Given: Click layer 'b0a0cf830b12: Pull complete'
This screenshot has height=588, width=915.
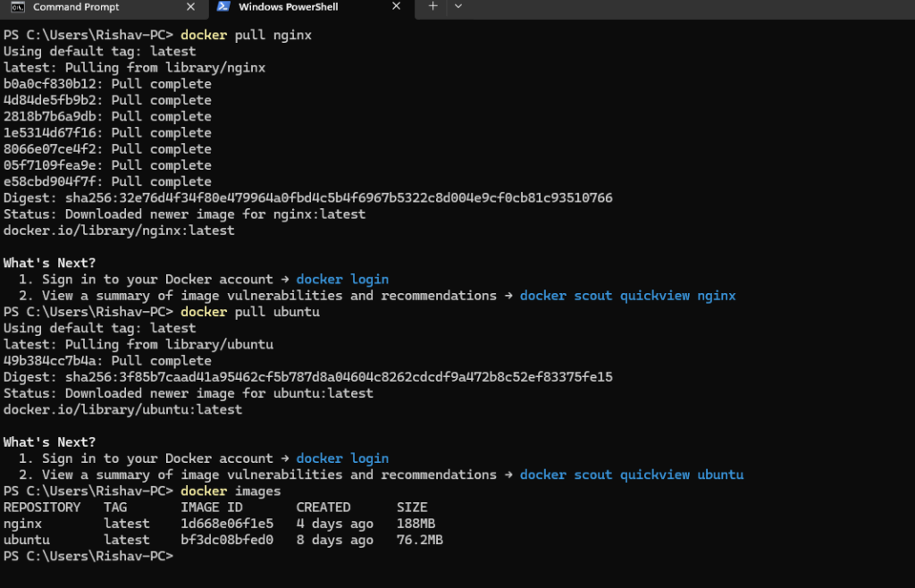Looking at the screenshot, I should coord(107,84).
